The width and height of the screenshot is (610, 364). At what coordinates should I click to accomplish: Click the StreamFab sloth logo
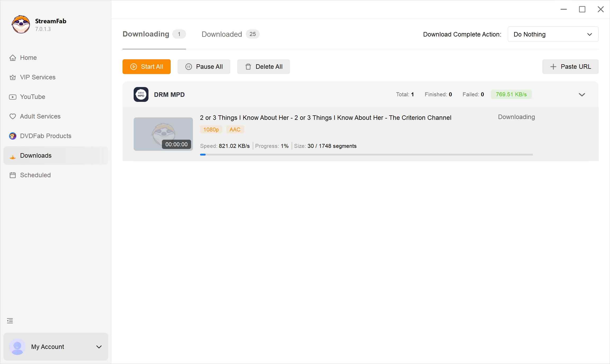coord(21,24)
